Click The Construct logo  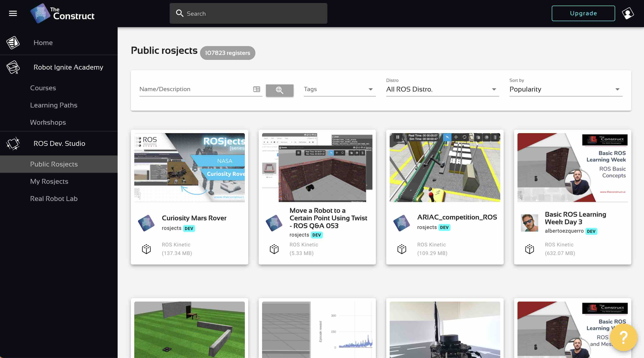(63, 14)
